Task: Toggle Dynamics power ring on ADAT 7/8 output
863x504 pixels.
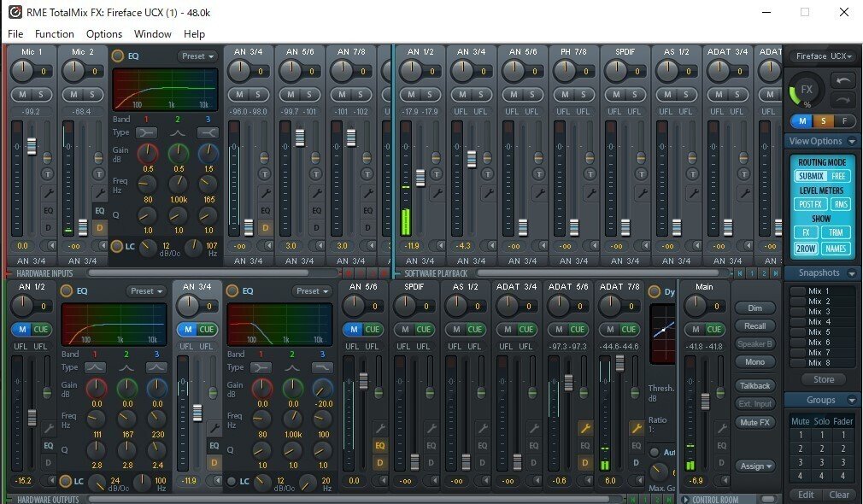Action: [655, 291]
